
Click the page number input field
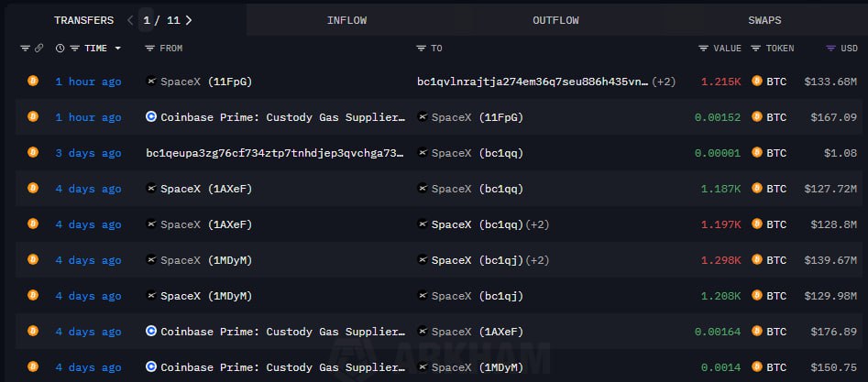148,19
